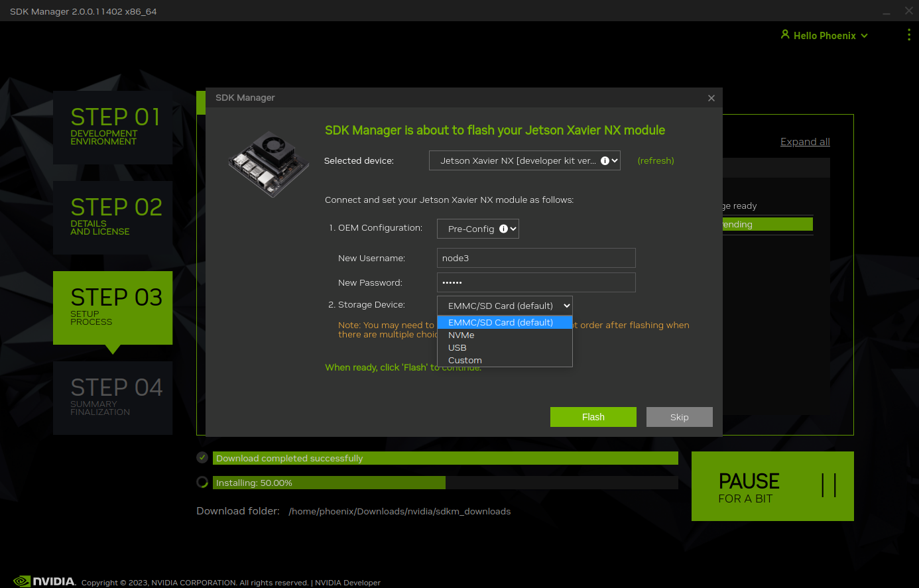Click the window title SDK Manager 2.0.0.11402
The width and height of the screenshot is (919, 588).
click(x=84, y=11)
